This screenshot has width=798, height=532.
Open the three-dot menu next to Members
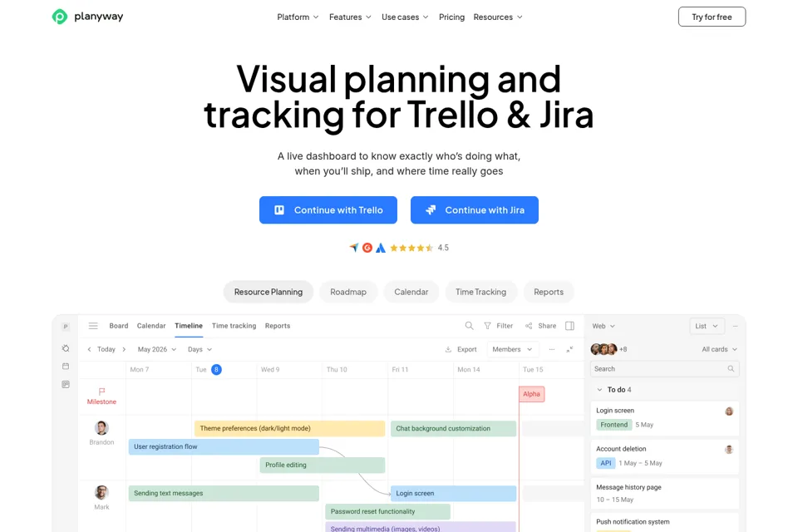coord(552,349)
